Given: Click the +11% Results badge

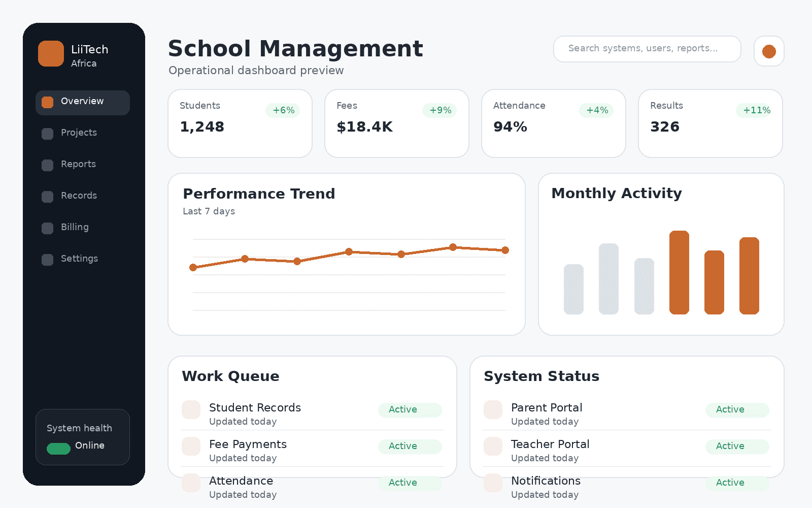Looking at the screenshot, I should tap(754, 110).
